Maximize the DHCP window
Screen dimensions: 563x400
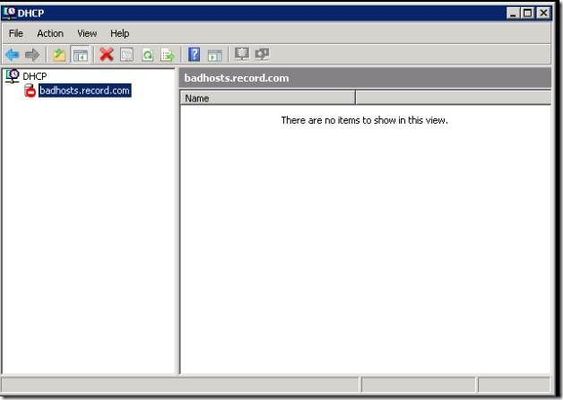point(528,13)
